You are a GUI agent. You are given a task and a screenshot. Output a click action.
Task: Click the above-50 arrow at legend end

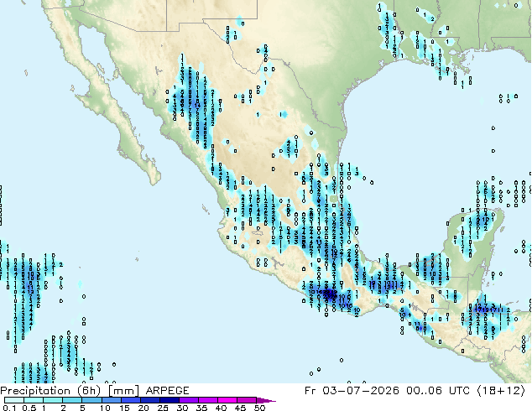(266, 400)
